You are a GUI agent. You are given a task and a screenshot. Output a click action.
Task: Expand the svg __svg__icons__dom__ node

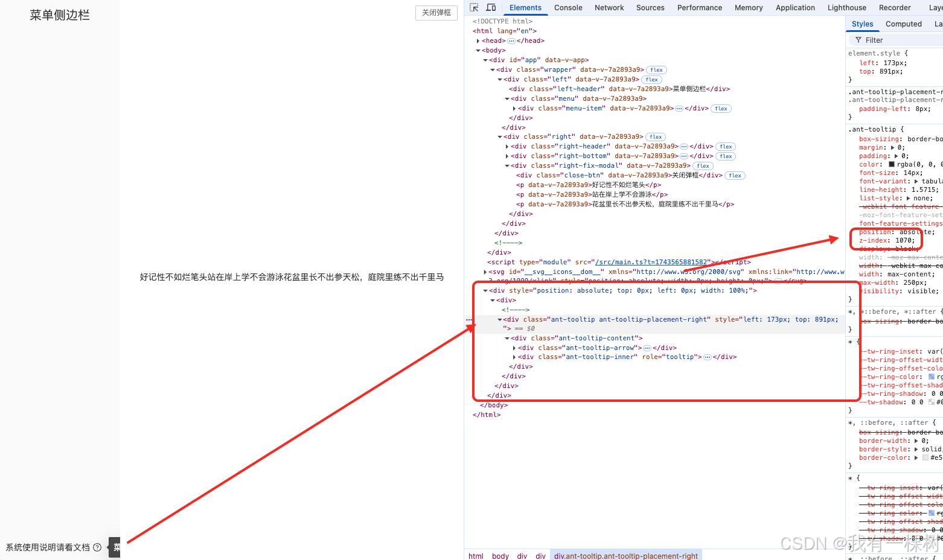pyautogui.click(x=485, y=272)
